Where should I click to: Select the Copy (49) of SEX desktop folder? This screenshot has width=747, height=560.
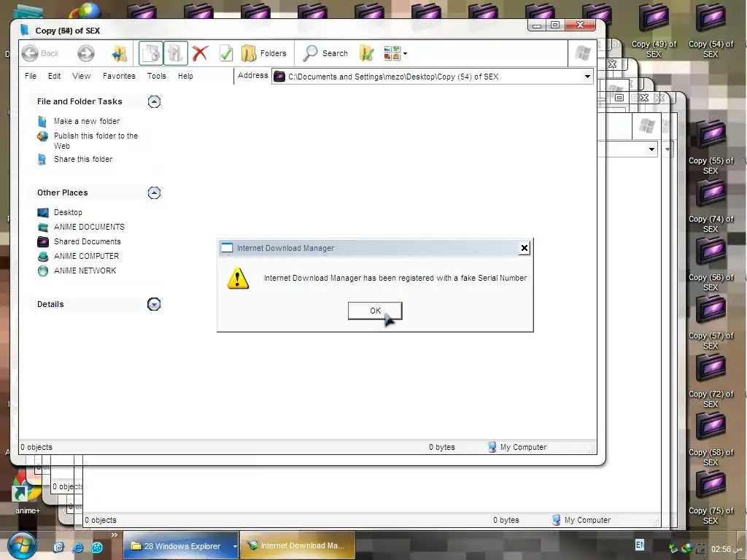[x=654, y=31]
